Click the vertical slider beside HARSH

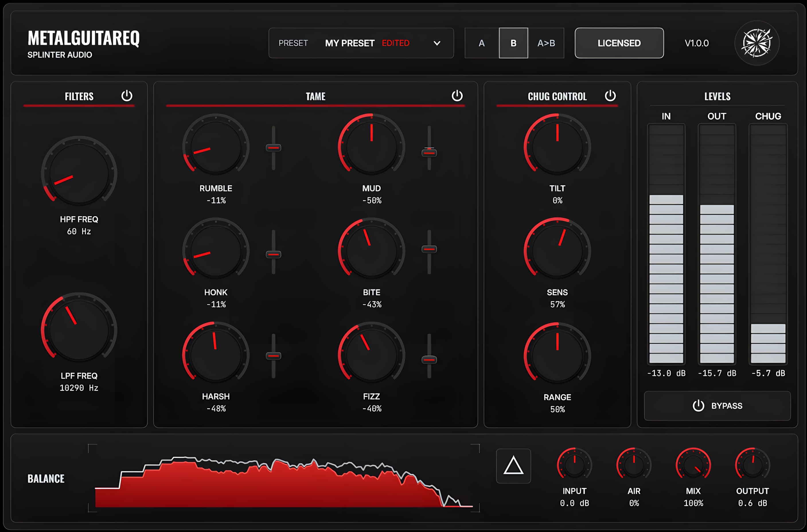(274, 356)
